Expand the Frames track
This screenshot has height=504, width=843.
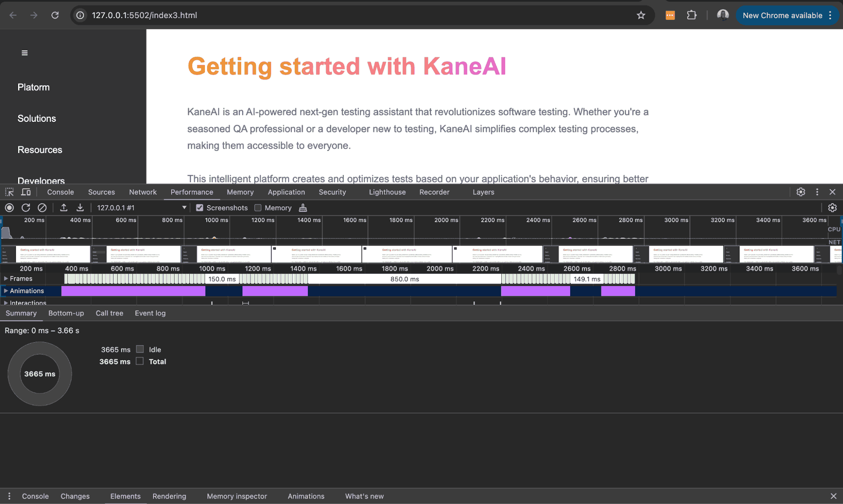[6, 279]
